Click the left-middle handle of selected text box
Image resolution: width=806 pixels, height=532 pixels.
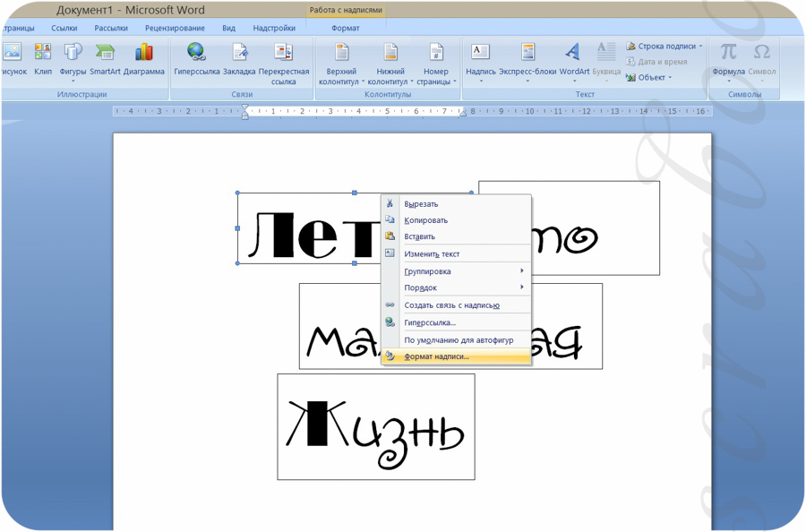pyautogui.click(x=237, y=227)
